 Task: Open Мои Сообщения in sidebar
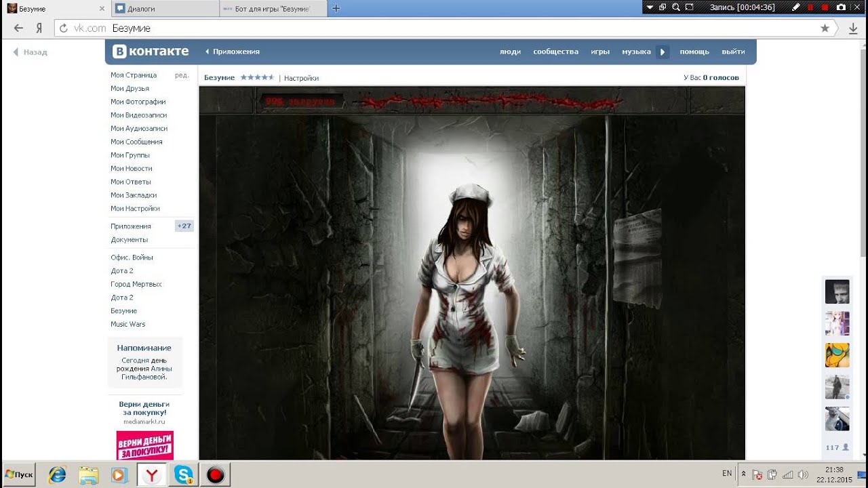click(136, 142)
